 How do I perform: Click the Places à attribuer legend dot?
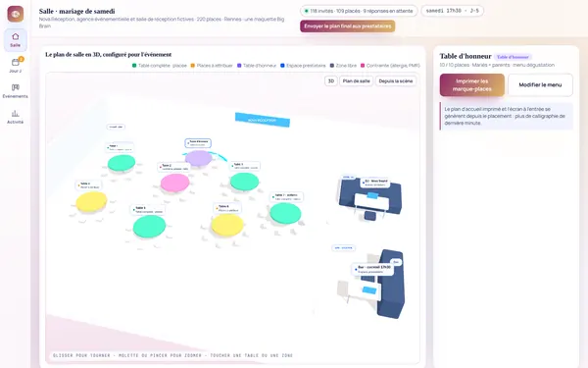(193, 66)
